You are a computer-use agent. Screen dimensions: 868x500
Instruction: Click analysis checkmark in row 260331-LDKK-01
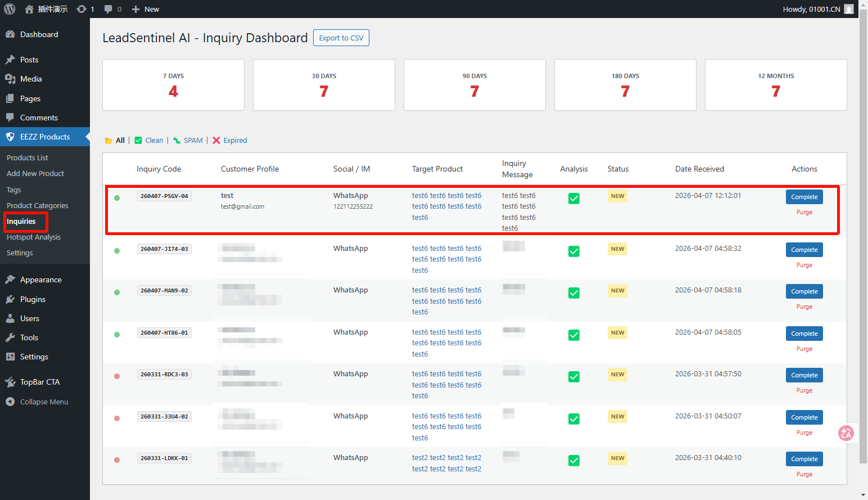click(x=573, y=461)
